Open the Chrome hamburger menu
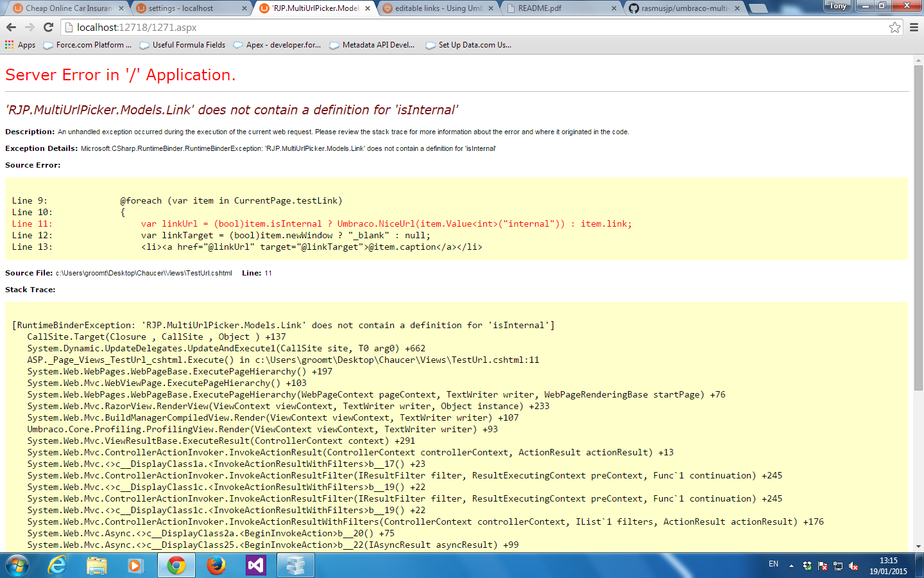Viewport: 924px width, 578px height. 914,27
